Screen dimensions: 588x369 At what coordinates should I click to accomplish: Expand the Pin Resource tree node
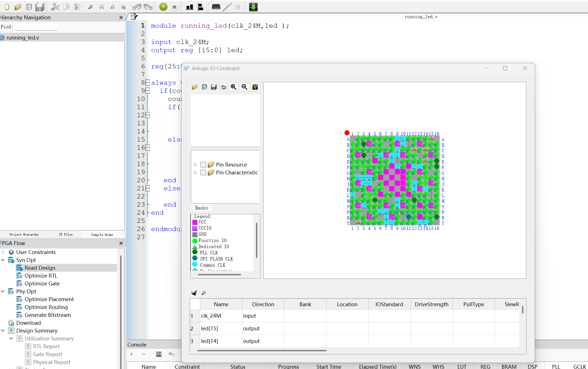pos(195,165)
